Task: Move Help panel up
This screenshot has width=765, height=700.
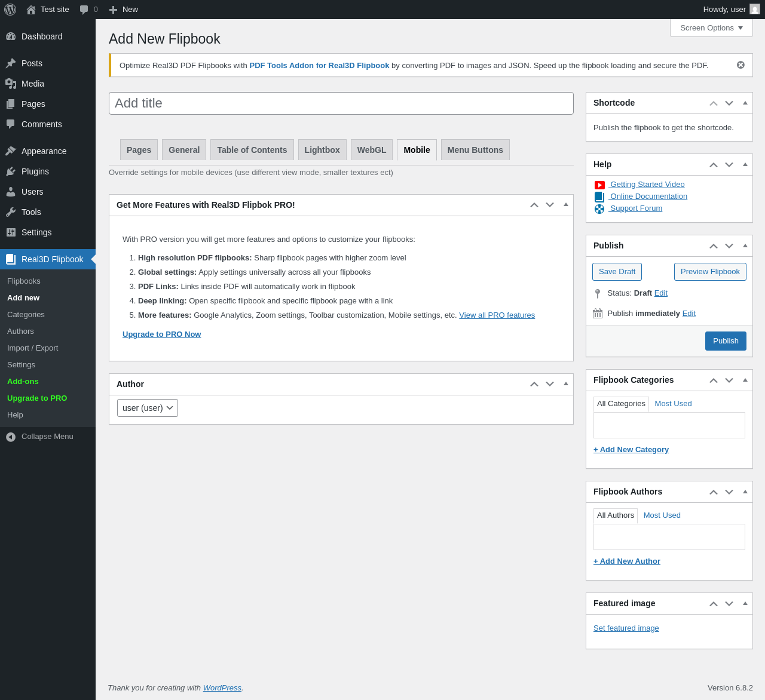Action: 714,165
